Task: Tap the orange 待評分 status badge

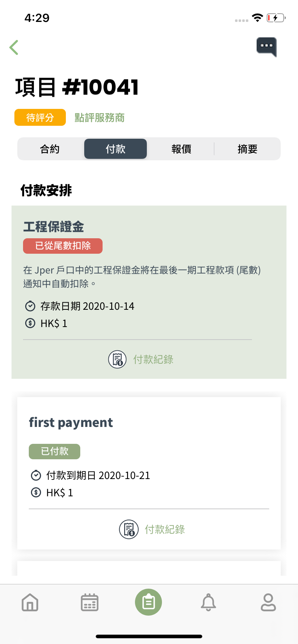Action: point(40,118)
